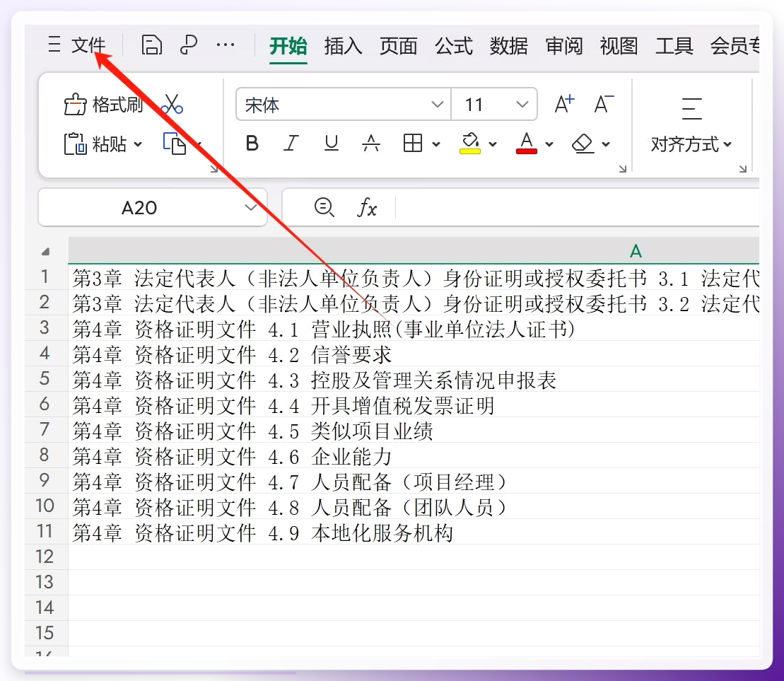
Task: Open the more options ellipsis in quick toolbar
Action: tap(226, 45)
